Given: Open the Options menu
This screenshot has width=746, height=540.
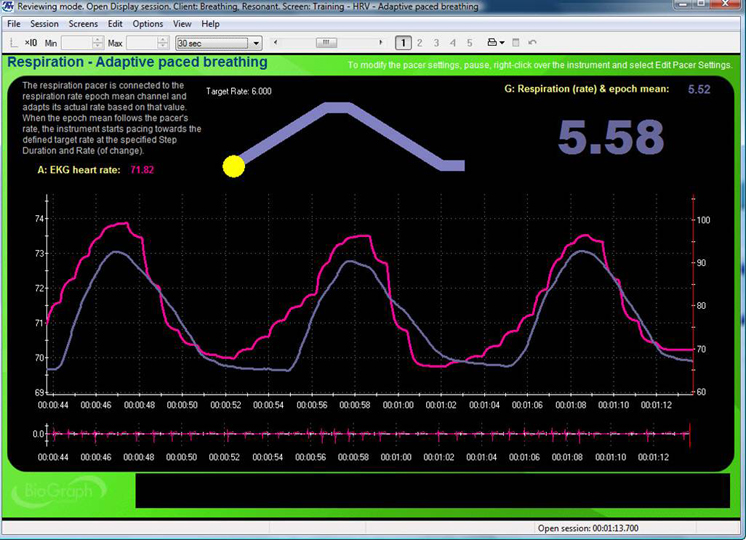Looking at the screenshot, I should point(148,23).
